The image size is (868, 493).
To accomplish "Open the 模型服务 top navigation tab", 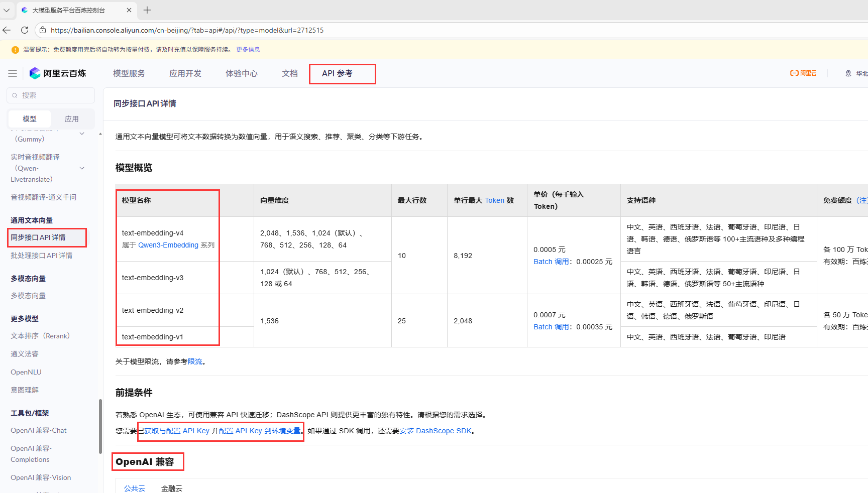I will click(129, 73).
